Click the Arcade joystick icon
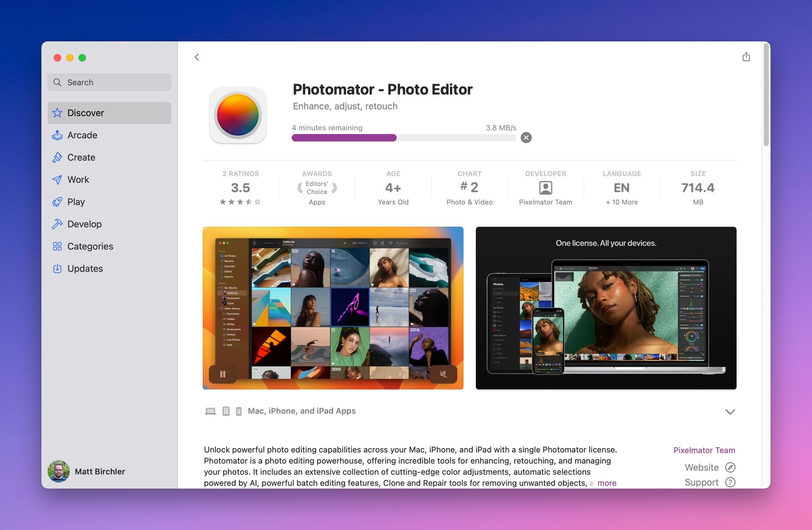 pos(57,135)
